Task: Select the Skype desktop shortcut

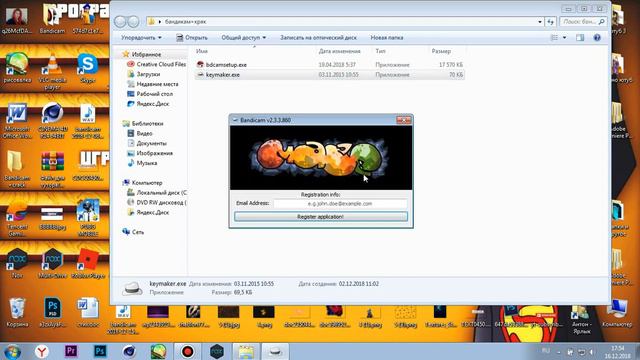Action: [x=87, y=68]
